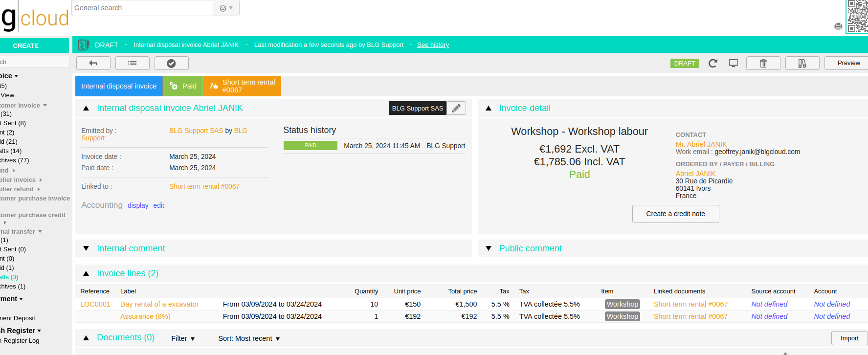Select the Internal disposal invoice tab
The width and height of the screenshot is (868, 355).
coord(119,86)
